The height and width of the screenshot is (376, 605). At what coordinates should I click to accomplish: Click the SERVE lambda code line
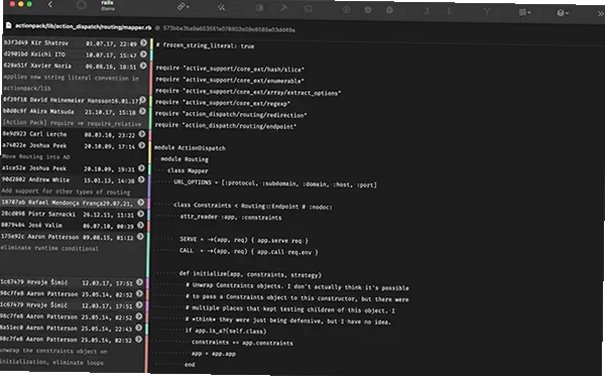(244, 240)
